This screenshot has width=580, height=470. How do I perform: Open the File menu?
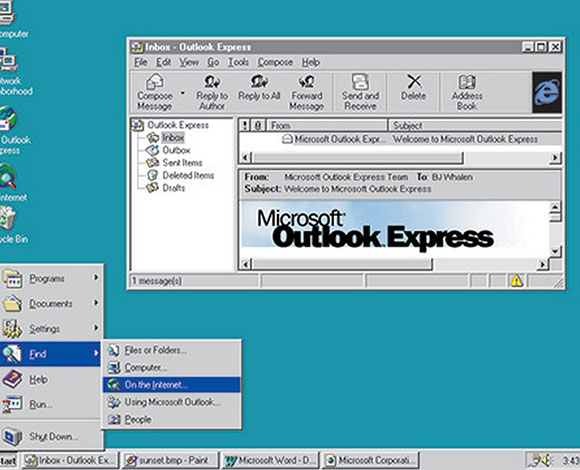[x=141, y=62]
